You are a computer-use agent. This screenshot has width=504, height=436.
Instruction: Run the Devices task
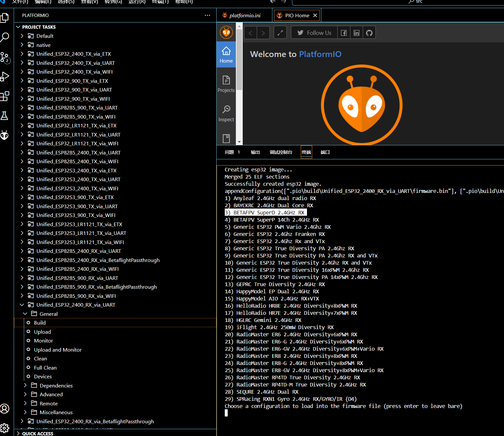(115, 376)
